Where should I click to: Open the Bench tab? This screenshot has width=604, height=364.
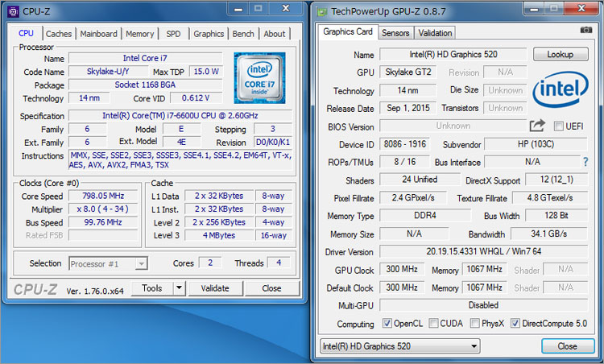[x=243, y=34]
